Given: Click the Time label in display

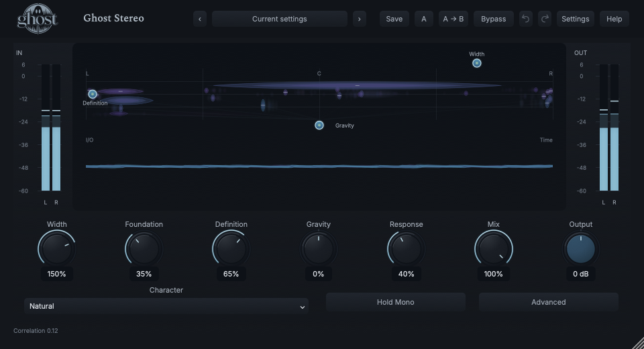Looking at the screenshot, I should [546, 140].
